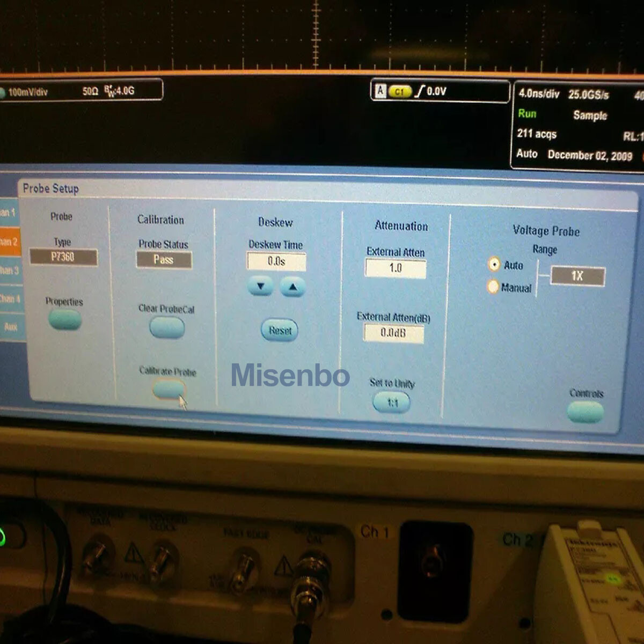Image resolution: width=644 pixels, height=644 pixels.
Task: Click the 50Ω termination readout
Action: tap(90, 91)
